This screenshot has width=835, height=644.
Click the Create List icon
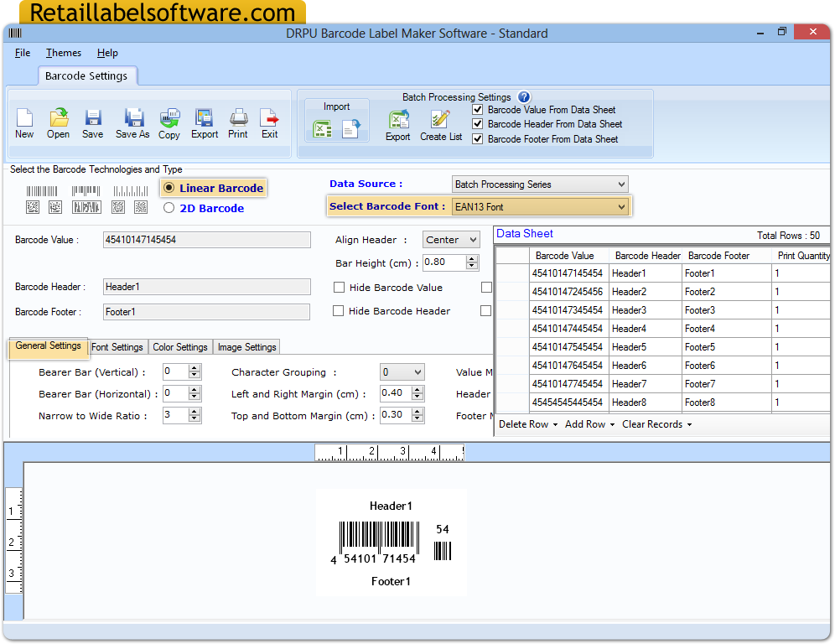click(440, 119)
